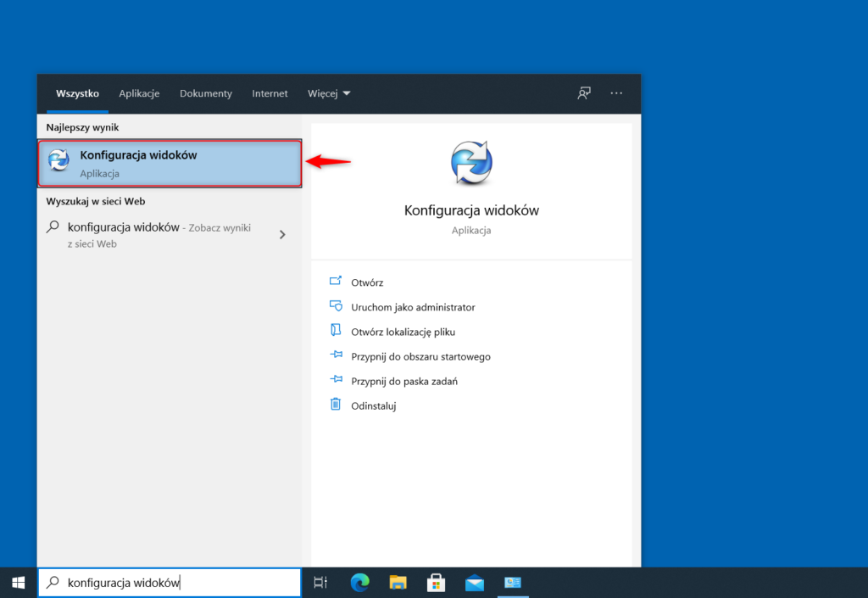
Task: Choose Uruchom jako administrator
Action: (x=413, y=307)
